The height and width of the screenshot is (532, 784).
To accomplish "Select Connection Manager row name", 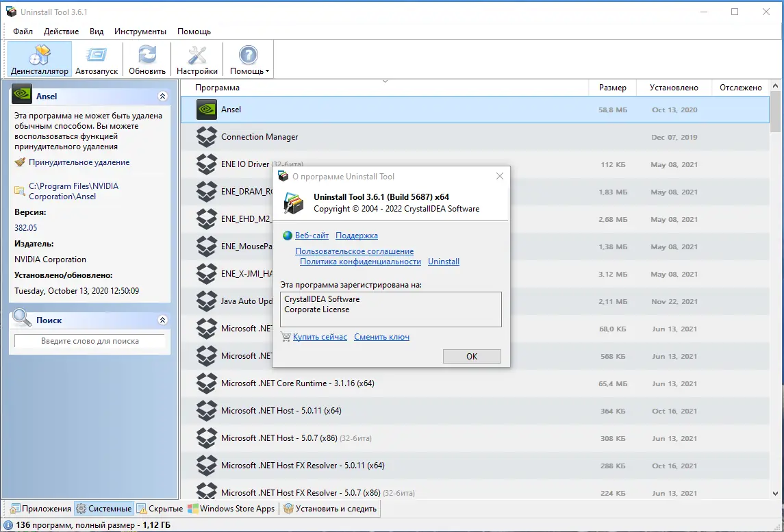I will coord(260,137).
